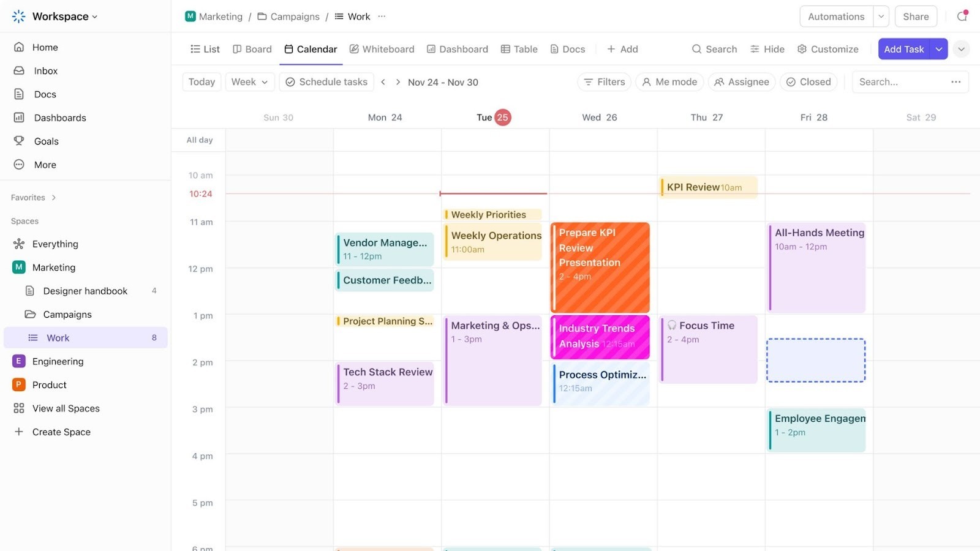Open Docs from the sidebar
Viewport: 980px width, 551px height.
pos(44,94)
